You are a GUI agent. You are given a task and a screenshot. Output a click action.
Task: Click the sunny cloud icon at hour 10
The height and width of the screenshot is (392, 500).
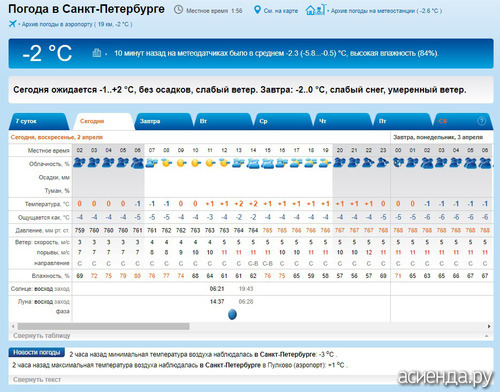[195, 163]
